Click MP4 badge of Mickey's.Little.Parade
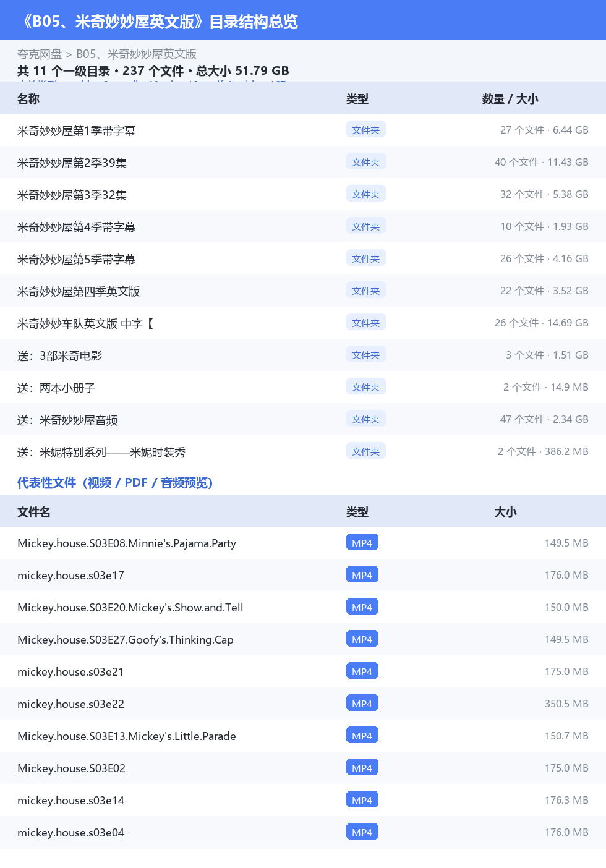The width and height of the screenshot is (606, 868). pos(362,735)
